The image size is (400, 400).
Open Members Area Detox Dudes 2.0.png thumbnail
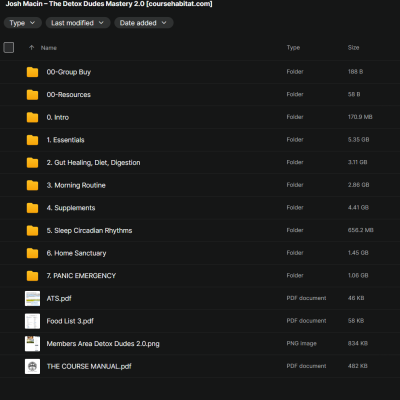tap(32, 344)
